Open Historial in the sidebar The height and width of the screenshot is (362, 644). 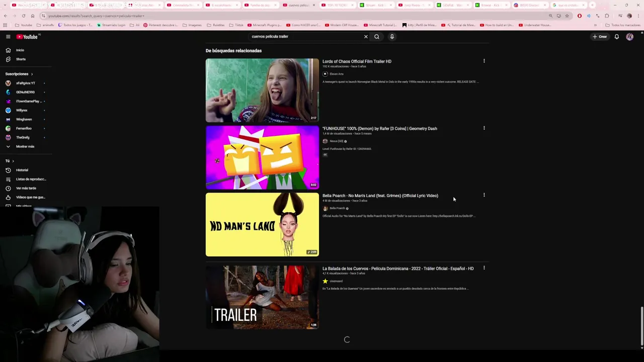(x=22, y=170)
